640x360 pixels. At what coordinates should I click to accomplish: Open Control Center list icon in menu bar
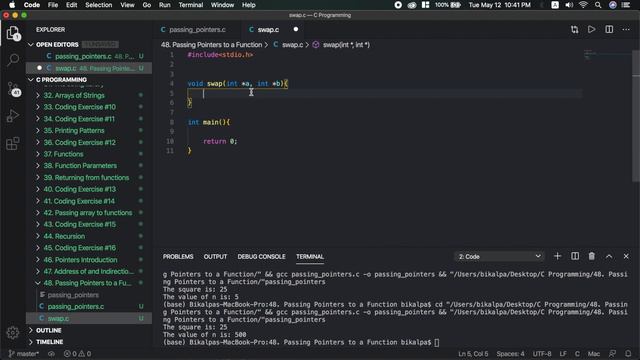coord(626,5)
